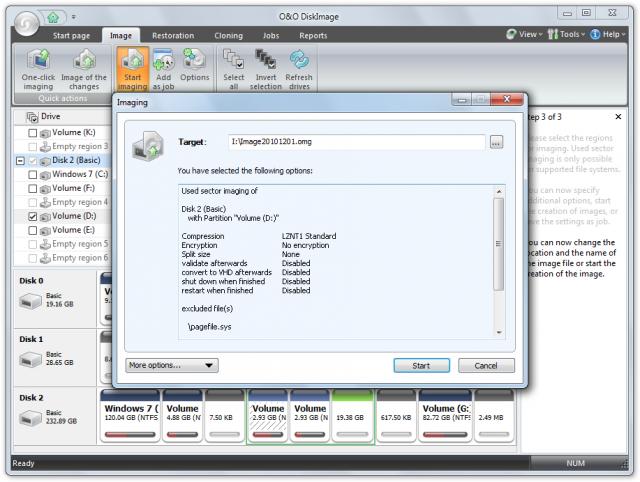Check the Volume (K:) checkbox
This screenshot has width=640, height=482.
pyautogui.click(x=33, y=133)
